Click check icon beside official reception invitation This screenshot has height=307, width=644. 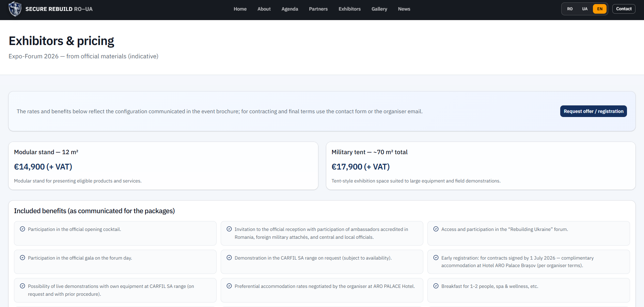(x=229, y=229)
